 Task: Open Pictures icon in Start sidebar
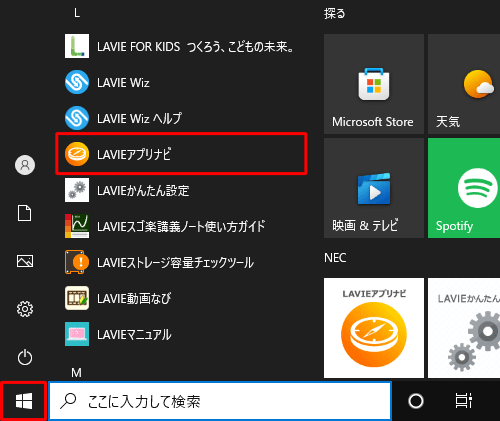click(x=25, y=261)
